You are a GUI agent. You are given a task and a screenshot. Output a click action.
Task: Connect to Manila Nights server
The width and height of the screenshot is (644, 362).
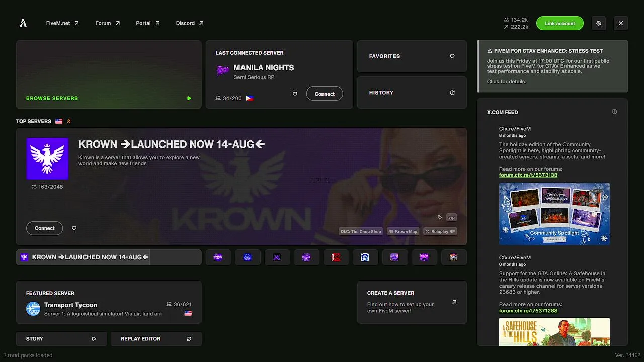325,94
